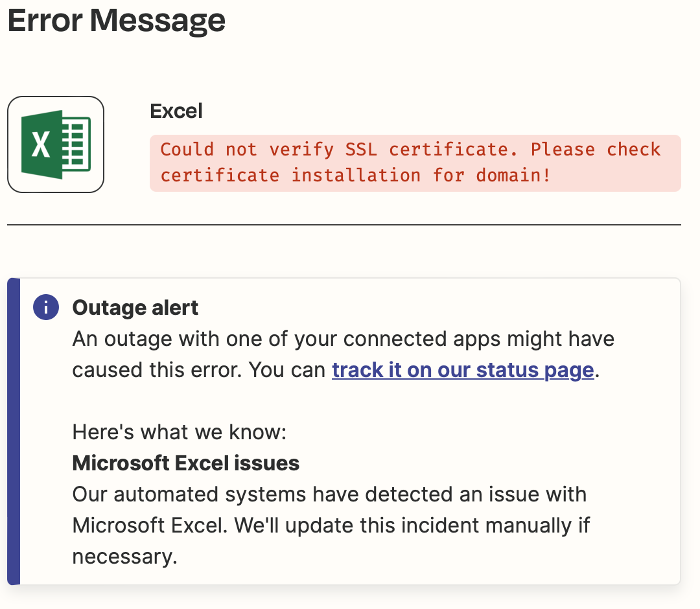Screen dimensions: 700x609
Task: Click the horizontal divider under the Excel error
Action: [x=344, y=225]
